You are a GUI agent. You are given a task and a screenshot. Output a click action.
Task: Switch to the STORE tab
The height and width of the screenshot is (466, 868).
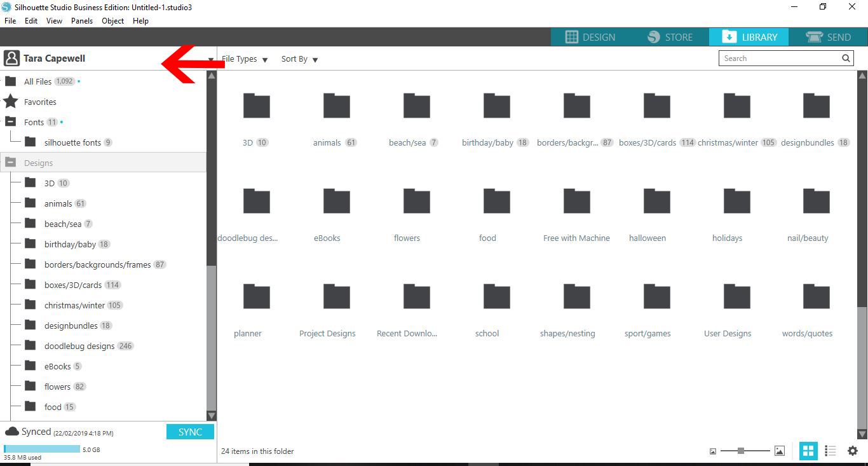[670, 37]
